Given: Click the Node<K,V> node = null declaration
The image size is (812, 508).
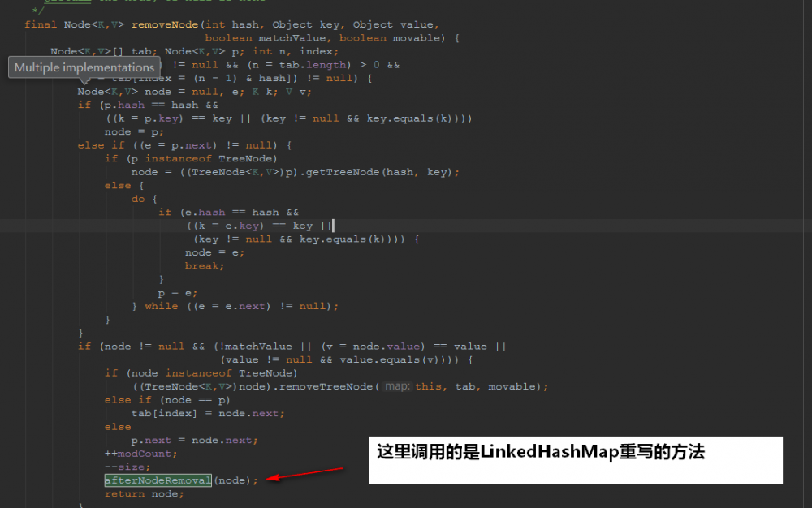Looking at the screenshot, I should 147,92.
